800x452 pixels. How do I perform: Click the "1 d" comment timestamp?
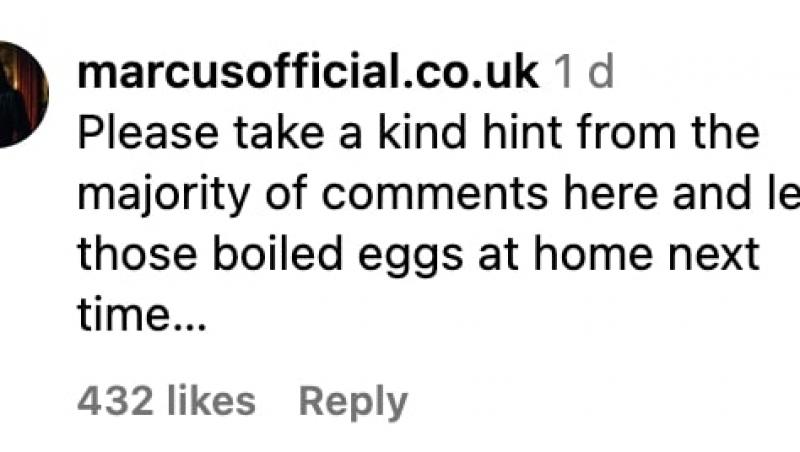click(x=583, y=72)
